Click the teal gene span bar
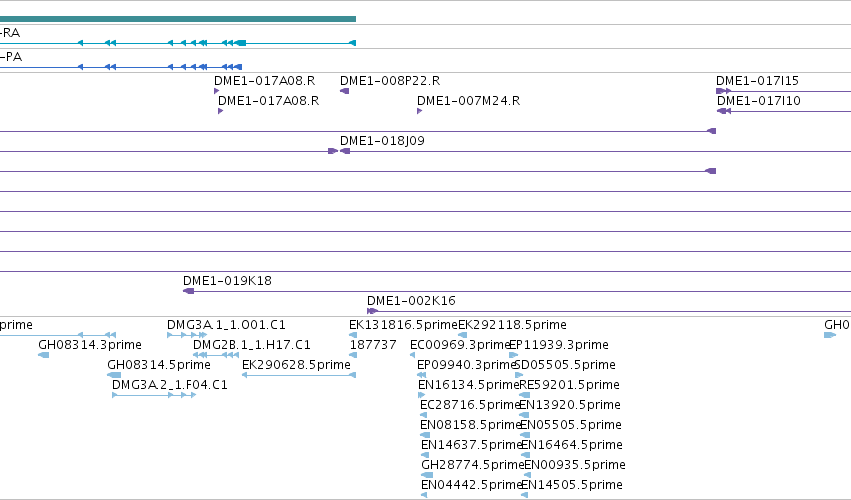Image resolution: width=851 pixels, height=500 pixels. point(177,19)
